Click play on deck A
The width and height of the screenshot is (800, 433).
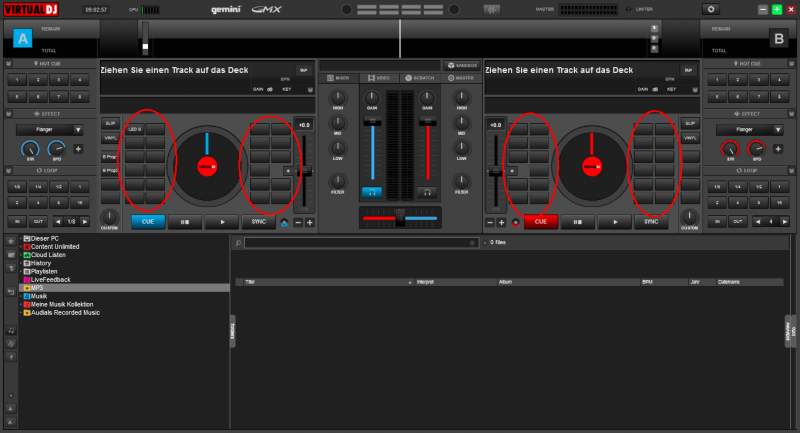coord(222,222)
